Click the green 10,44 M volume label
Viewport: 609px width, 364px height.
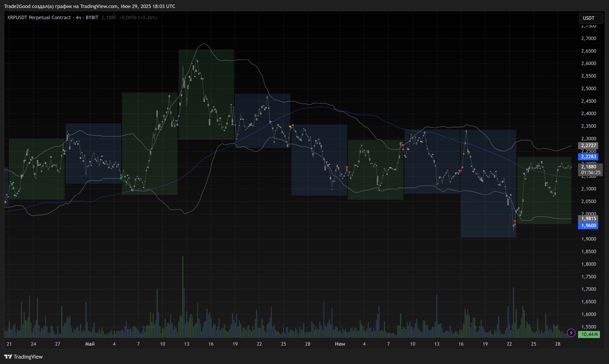589,334
